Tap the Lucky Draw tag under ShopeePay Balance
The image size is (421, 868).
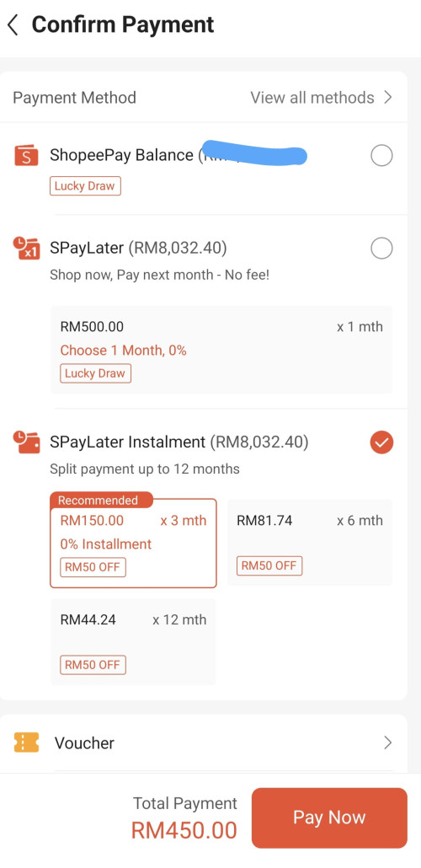tap(85, 186)
